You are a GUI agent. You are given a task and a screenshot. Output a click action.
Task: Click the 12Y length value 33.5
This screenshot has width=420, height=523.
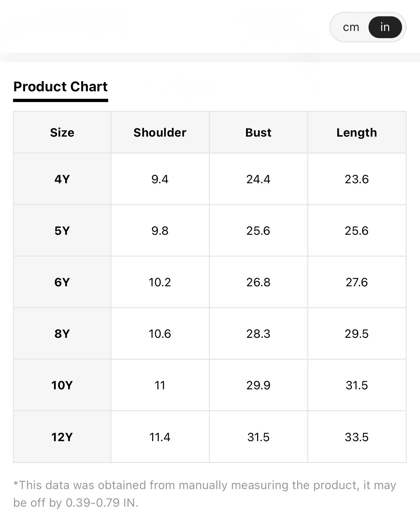tap(357, 437)
